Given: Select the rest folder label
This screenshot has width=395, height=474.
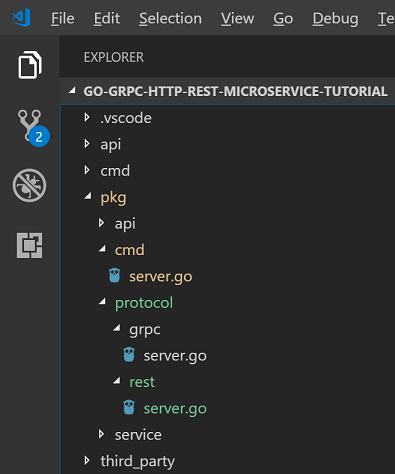Looking at the screenshot, I should pyautogui.click(x=142, y=382).
